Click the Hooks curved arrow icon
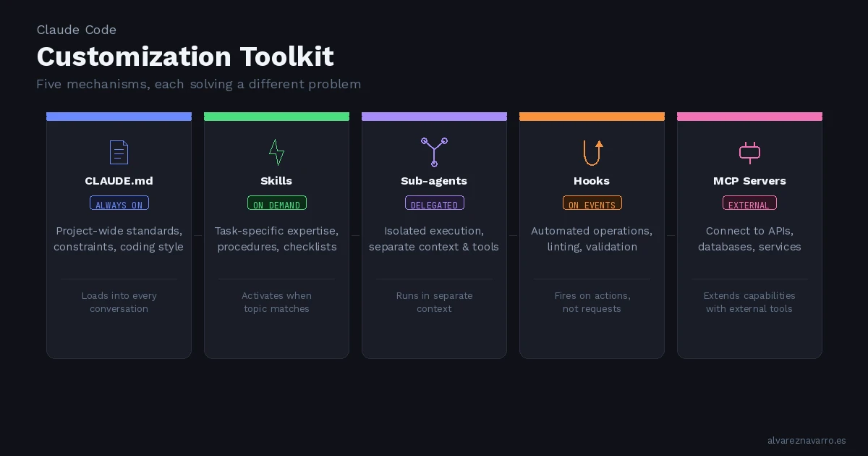This screenshot has width=868, height=456. click(592, 153)
